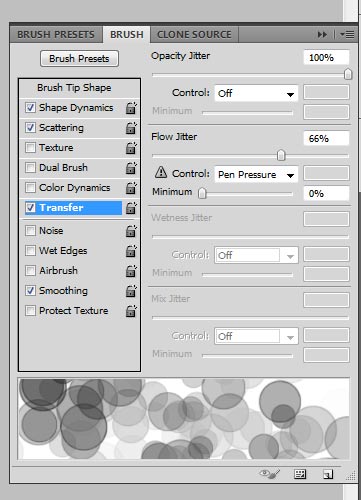
Task: Enable the Airbrush checkbox
Action: pos(30,271)
